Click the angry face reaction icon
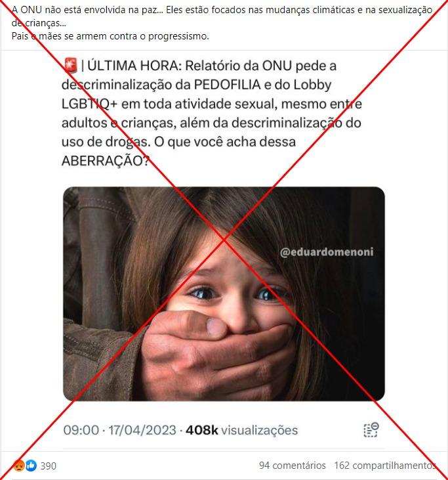Image resolution: width=448 pixels, height=480 pixels. click(19, 466)
